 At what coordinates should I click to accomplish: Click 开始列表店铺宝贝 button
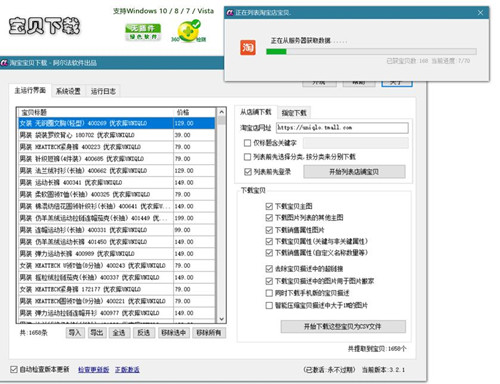(x=354, y=172)
